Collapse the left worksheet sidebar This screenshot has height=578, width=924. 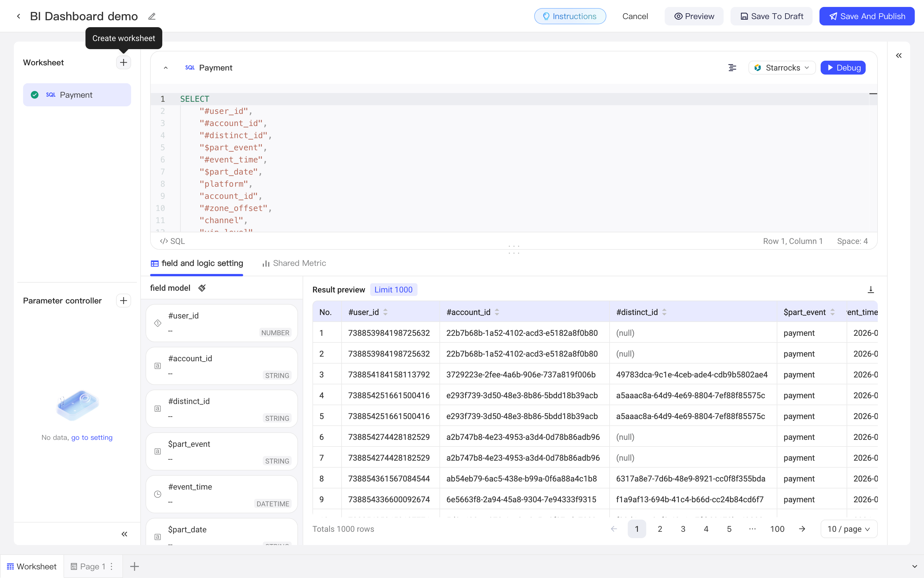(x=124, y=534)
